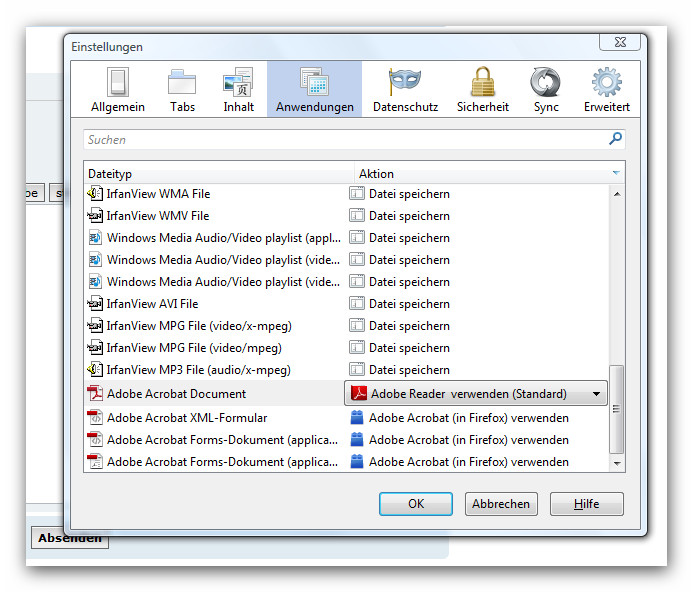Select Adobe Acrobat XML-Formular entry
The height and width of the screenshot is (592, 693).
(x=187, y=418)
